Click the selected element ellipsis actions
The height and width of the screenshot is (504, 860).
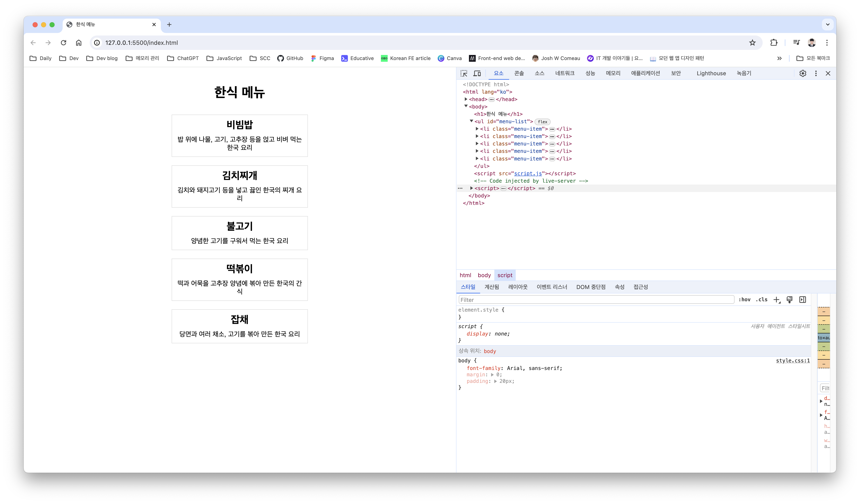pyautogui.click(x=460, y=188)
